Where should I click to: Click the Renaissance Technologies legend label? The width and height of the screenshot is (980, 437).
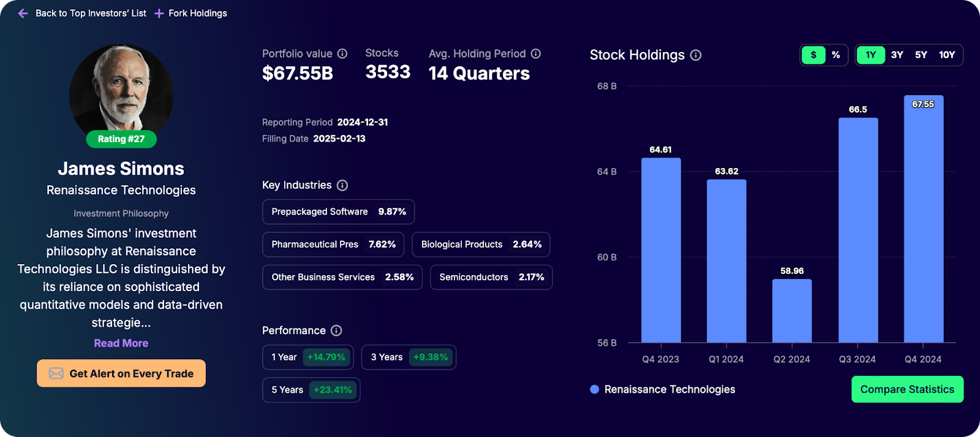[669, 389]
